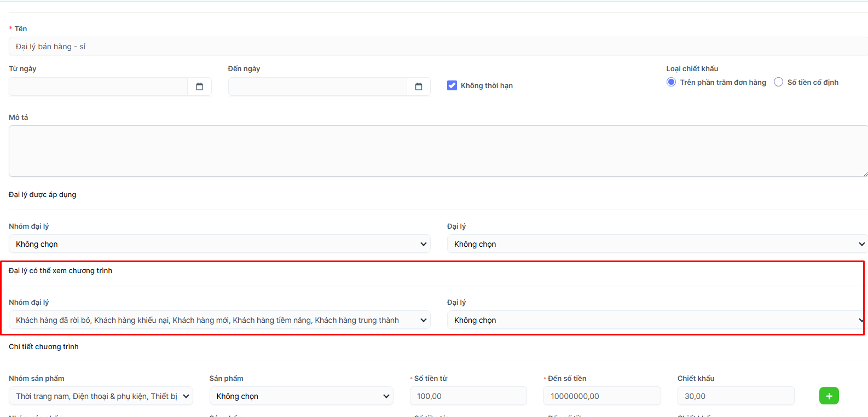Focus the Từ ngày date field
The image size is (868, 417).
pos(99,86)
